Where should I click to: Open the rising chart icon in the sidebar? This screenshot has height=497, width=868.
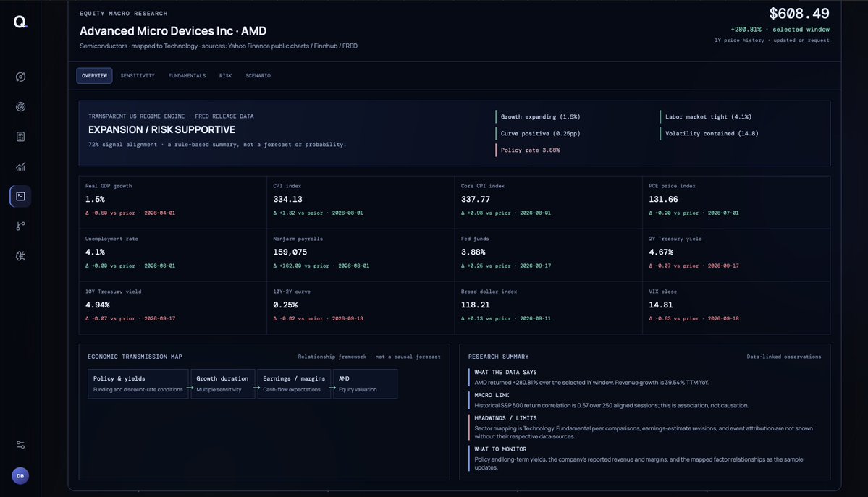point(20,166)
